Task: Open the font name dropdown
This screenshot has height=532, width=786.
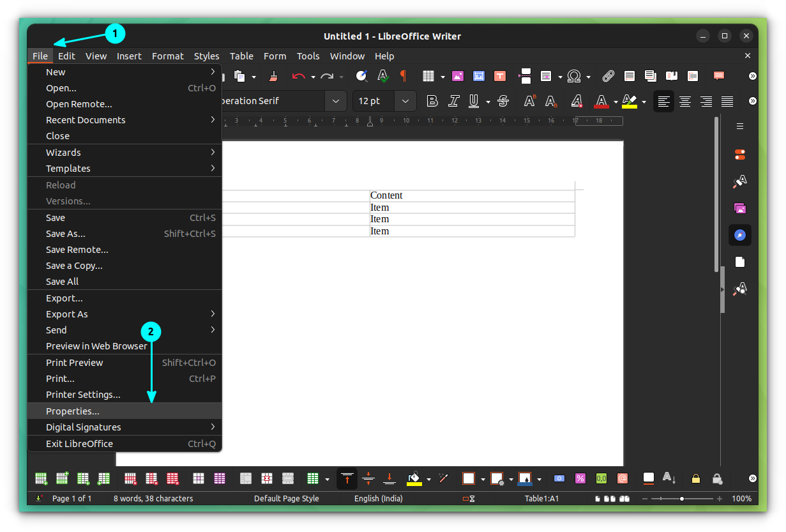Action: [335, 101]
